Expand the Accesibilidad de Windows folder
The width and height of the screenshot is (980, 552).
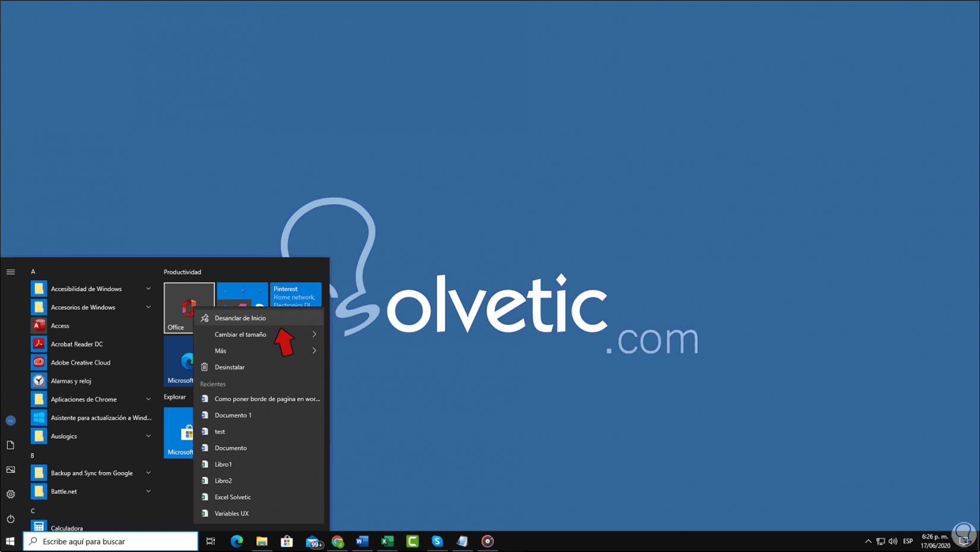92,288
